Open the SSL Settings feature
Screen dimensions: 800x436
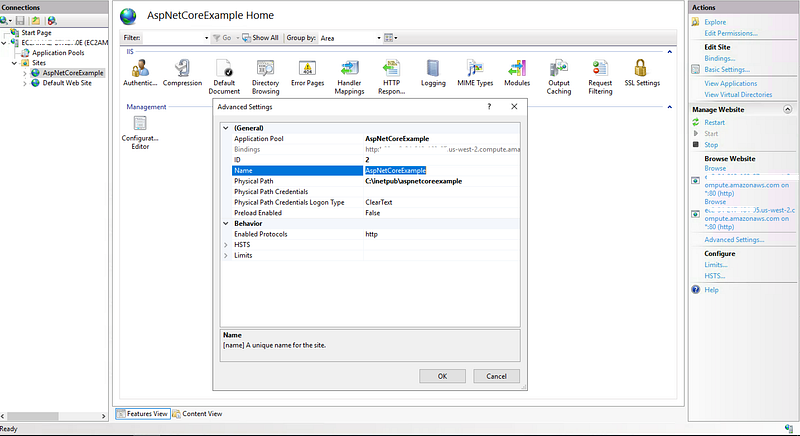click(642, 72)
